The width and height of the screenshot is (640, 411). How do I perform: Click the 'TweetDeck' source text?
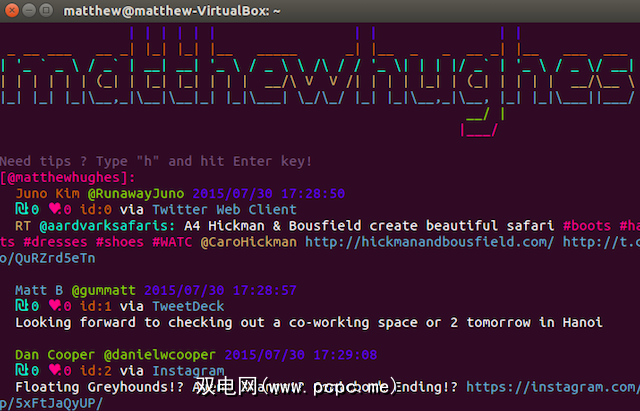click(188, 306)
